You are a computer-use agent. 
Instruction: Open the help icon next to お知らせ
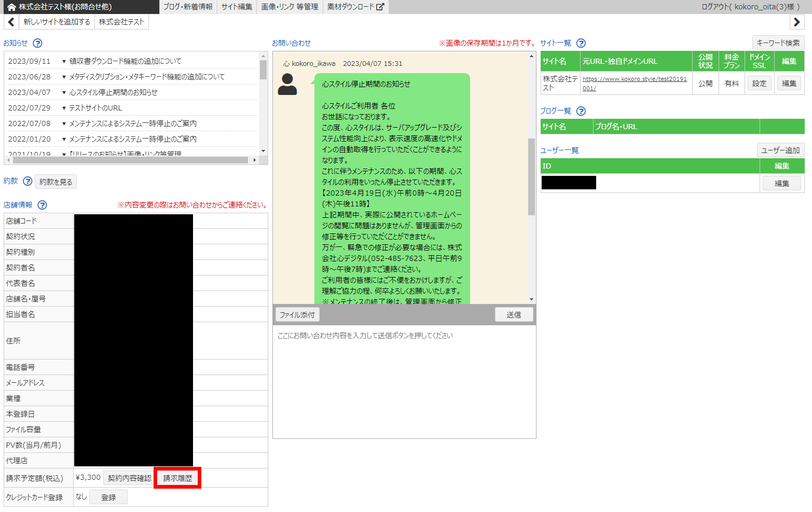coord(37,44)
